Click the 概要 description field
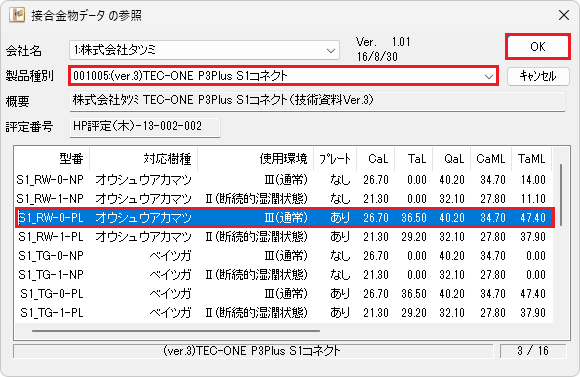This screenshot has height=377, width=580. click(x=317, y=101)
